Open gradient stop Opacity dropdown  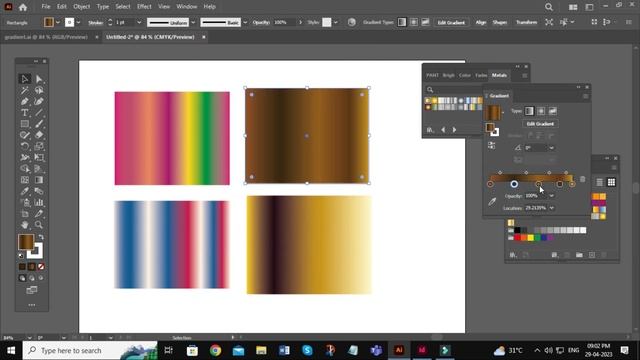pos(551,196)
